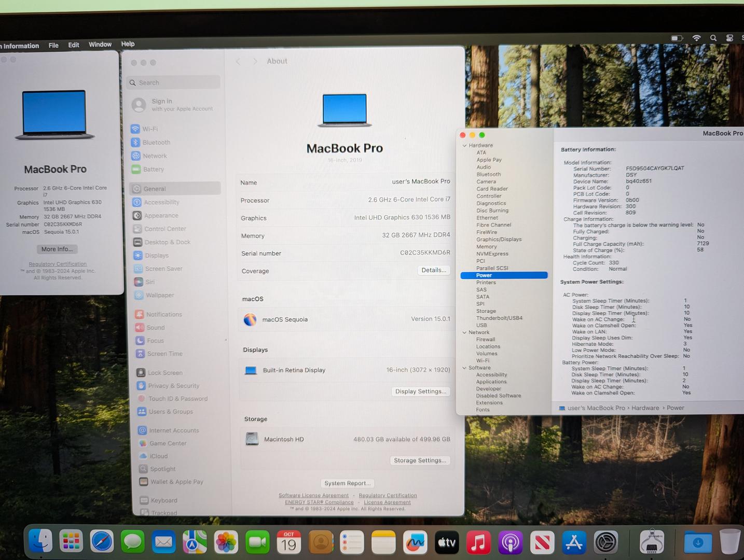Open ENERGY STAR Compliance link
The height and width of the screenshot is (560, 744).
tap(319, 502)
